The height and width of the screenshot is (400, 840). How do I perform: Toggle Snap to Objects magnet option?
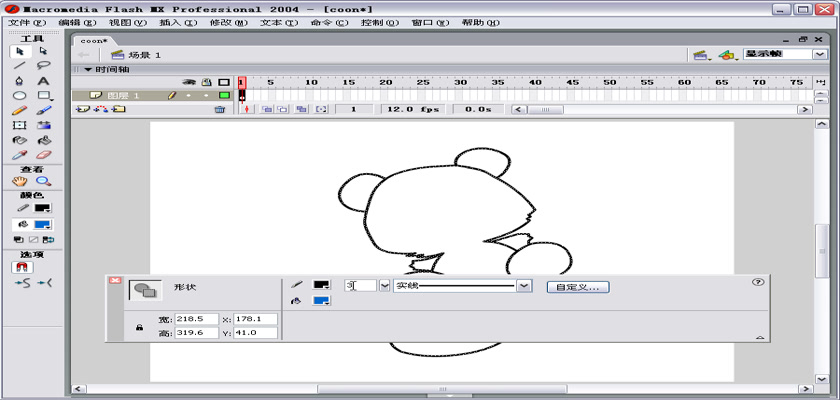(22, 267)
